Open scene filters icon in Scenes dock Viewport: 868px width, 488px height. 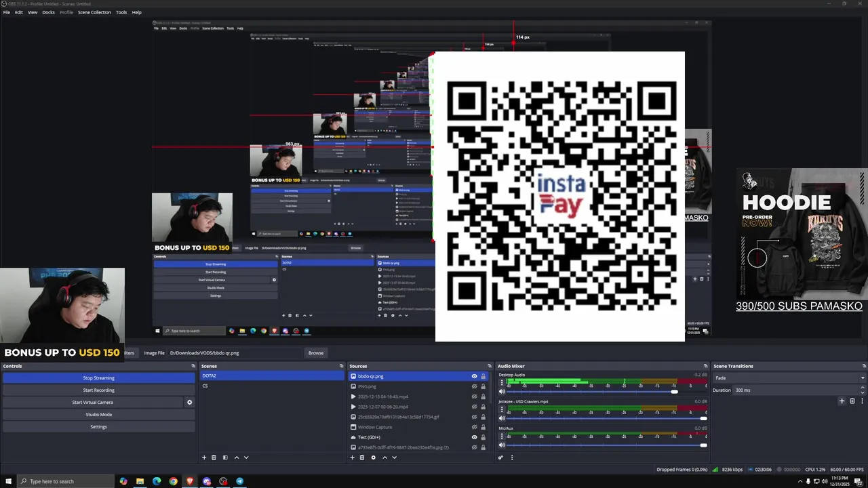[225, 457]
